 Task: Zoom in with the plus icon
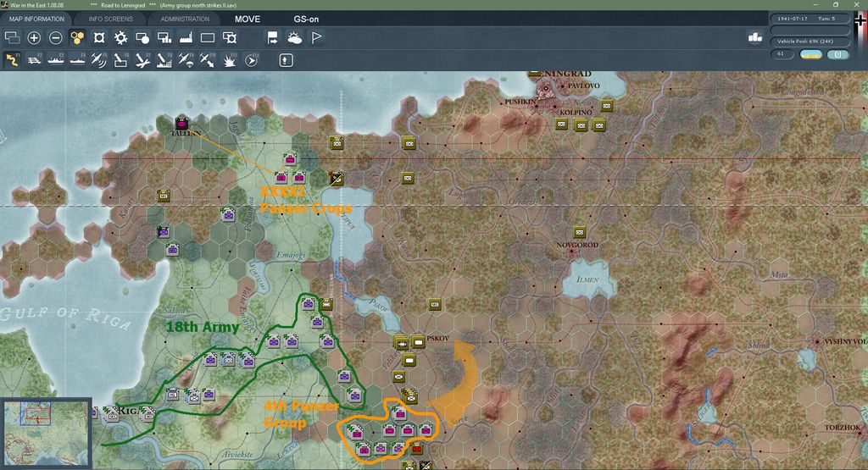[x=34, y=37]
